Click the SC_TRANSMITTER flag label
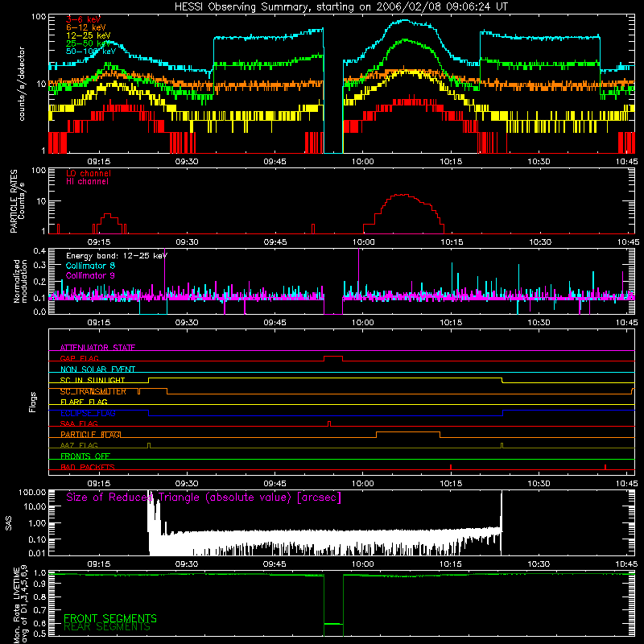Image resolution: width=644 pixels, height=644 pixels. click(93, 391)
